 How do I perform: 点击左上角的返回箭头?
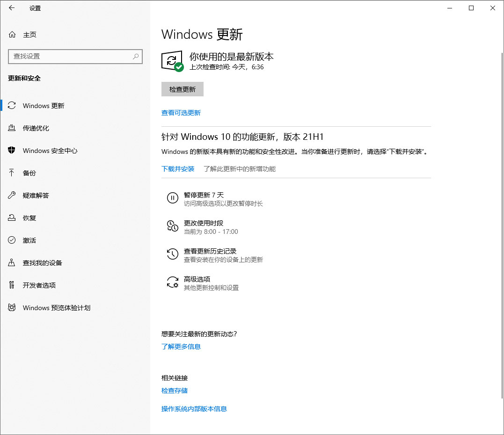click(x=11, y=8)
